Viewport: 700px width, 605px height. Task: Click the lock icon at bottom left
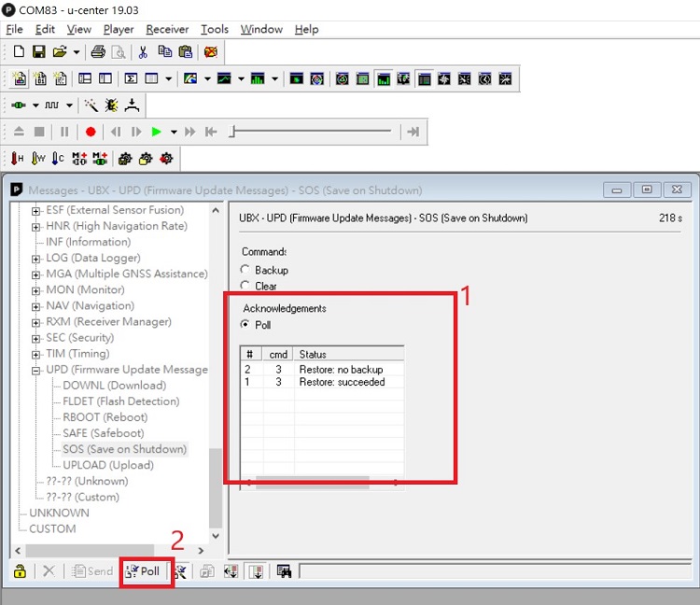coord(20,571)
